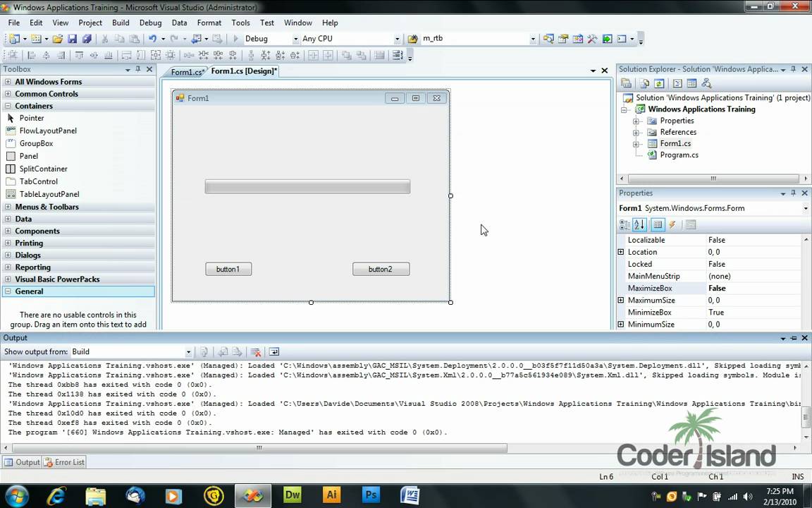Viewport: 812px width, 508px height.
Task: Click the Open File folder icon
Action: click(x=58, y=39)
